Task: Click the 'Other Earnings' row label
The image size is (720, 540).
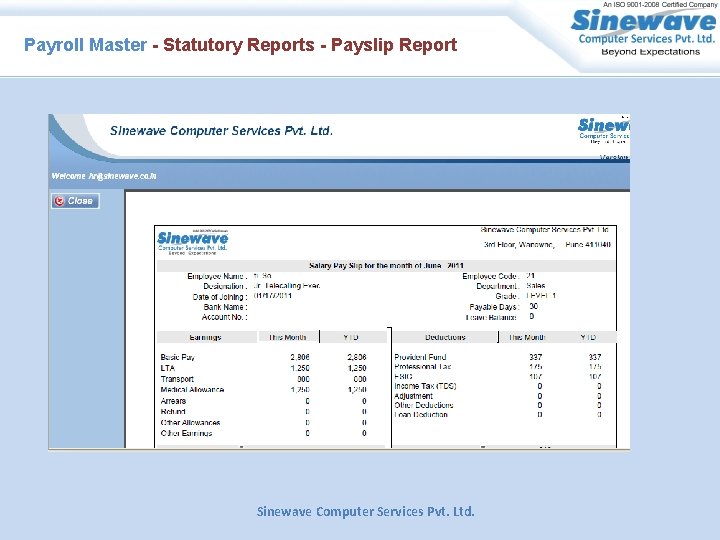Action: point(186,433)
